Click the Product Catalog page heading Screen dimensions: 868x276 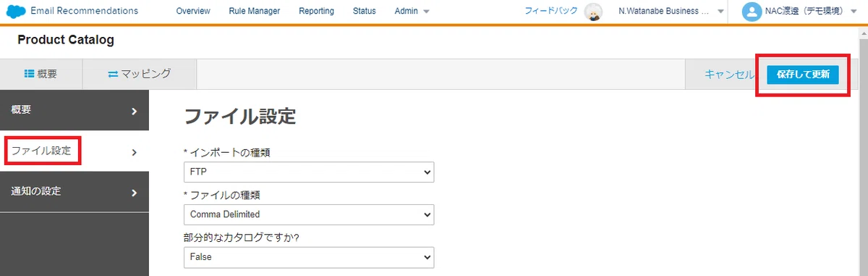pos(66,41)
